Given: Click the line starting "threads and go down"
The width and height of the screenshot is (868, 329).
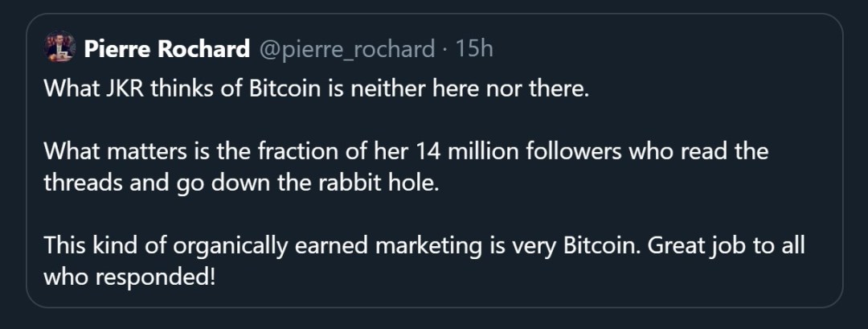Looking at the screenshot, I should (x=241, y=182).
